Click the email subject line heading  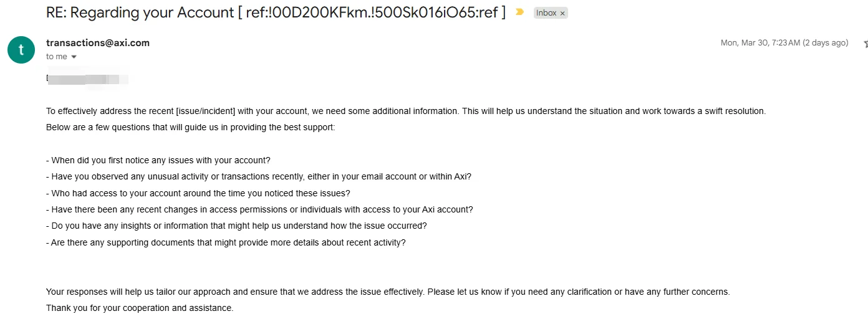coord(276,12)
